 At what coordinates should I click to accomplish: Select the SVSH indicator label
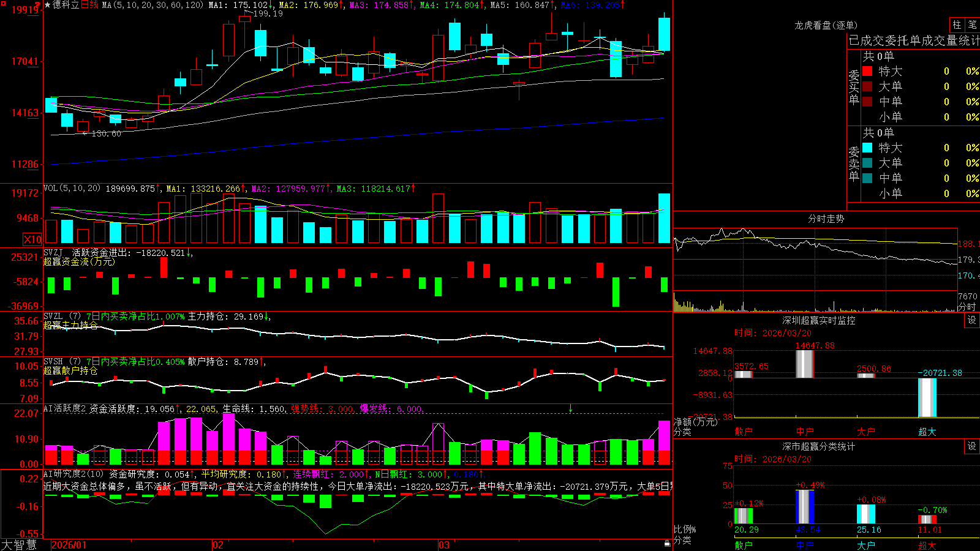point(53,362)
